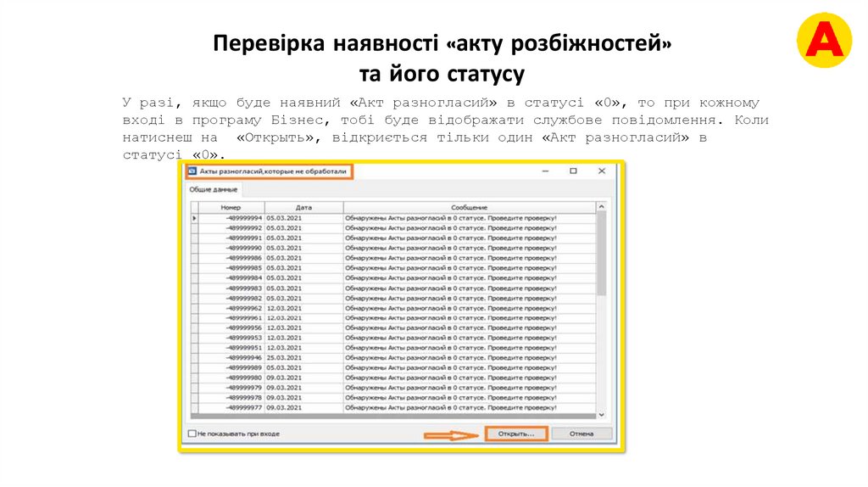Click the Отмена button
868x487 pixels.
581,434
